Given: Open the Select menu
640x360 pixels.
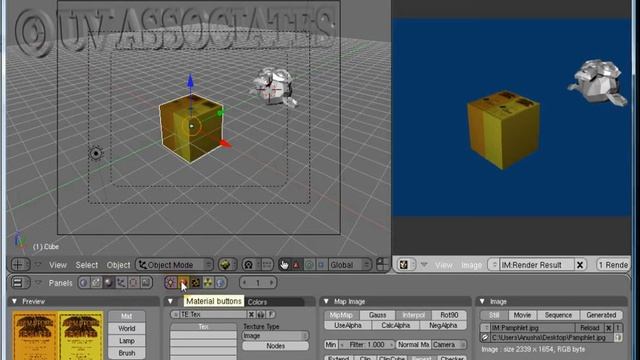Looking at the screenshot, I should [87, 265].
